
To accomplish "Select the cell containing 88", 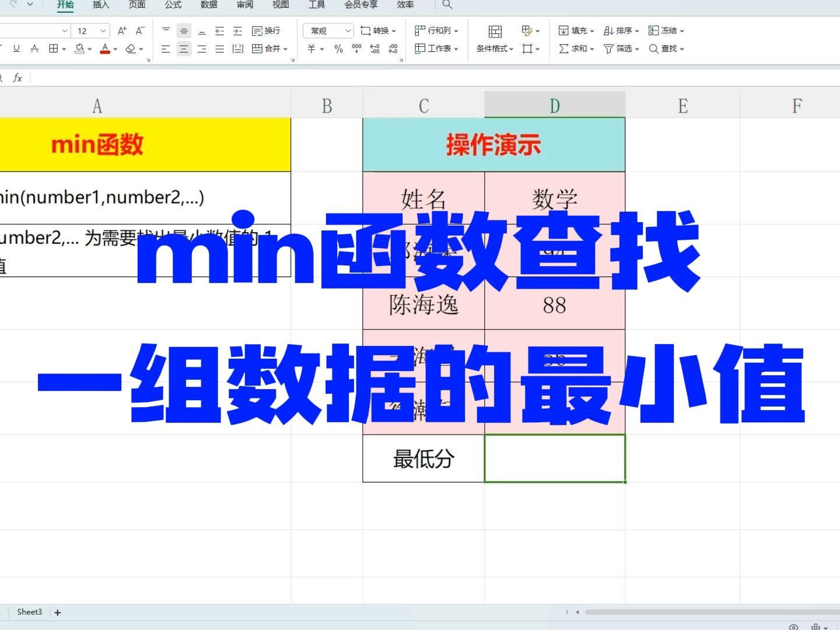I will click(x=555, y=303).
